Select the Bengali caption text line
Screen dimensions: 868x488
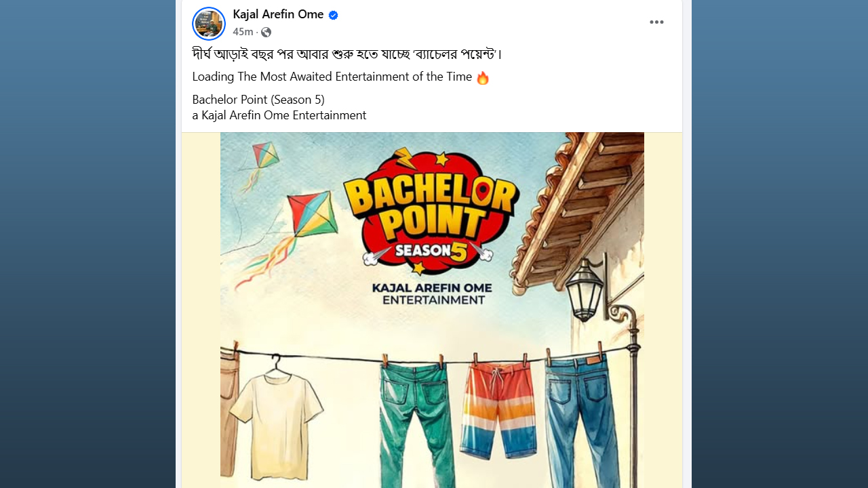pos(347,54)
